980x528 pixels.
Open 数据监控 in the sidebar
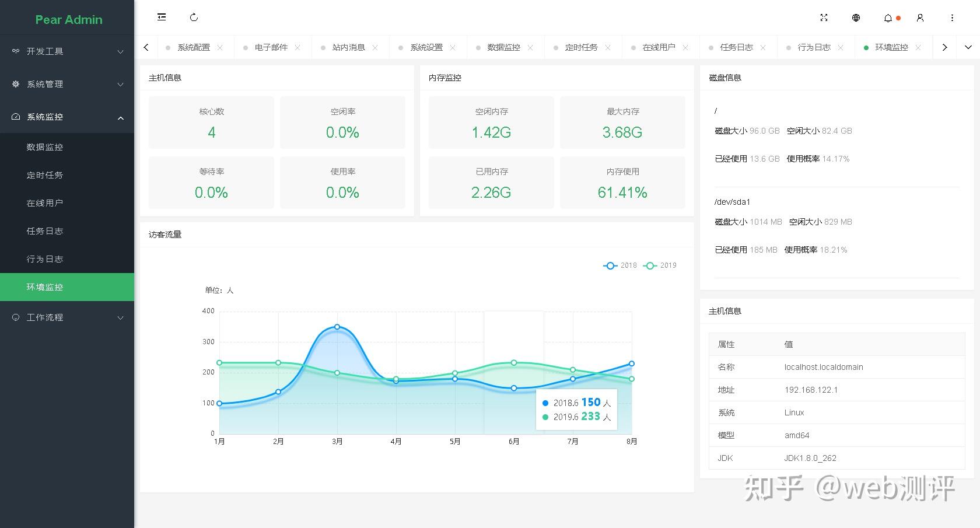(67, 147)
